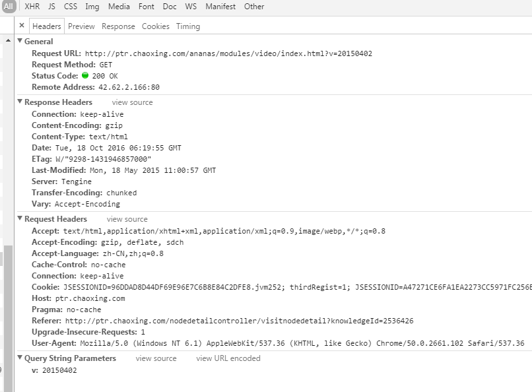
Task: Click Transfer-Encoding chunked value
Action: click(x=121, y=193)
